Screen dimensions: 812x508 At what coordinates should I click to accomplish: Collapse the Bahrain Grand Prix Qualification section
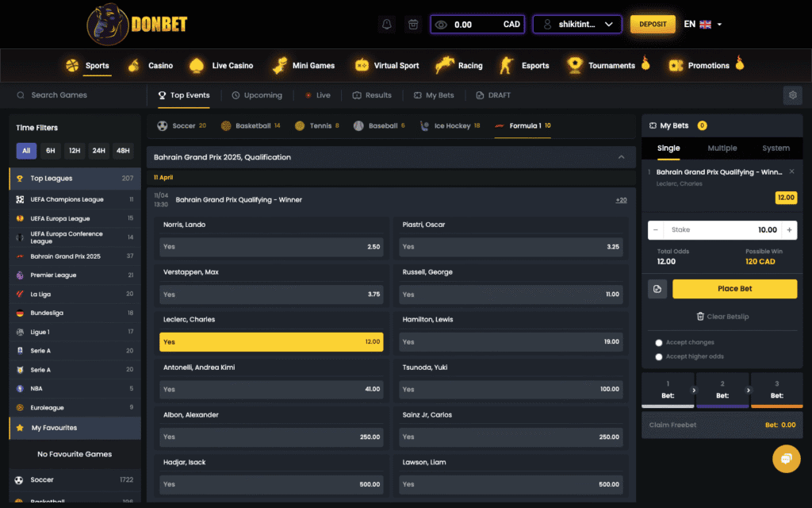click(x=621, y=157)
